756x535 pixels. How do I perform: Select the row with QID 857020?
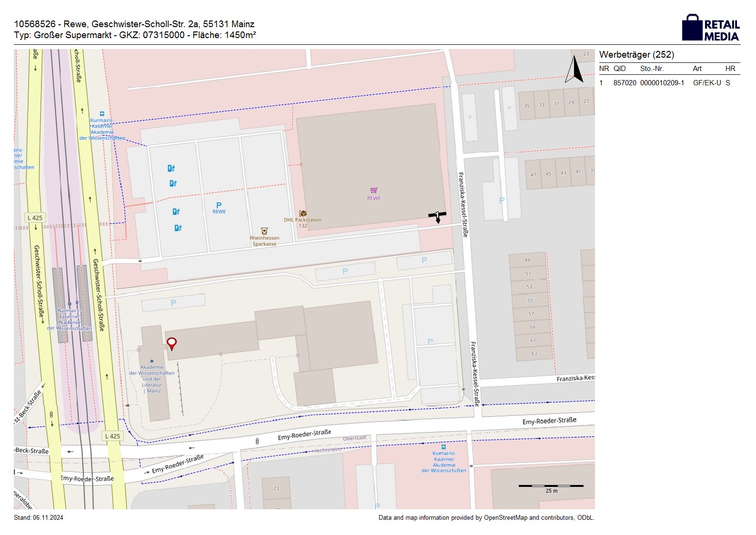[669, 83]
